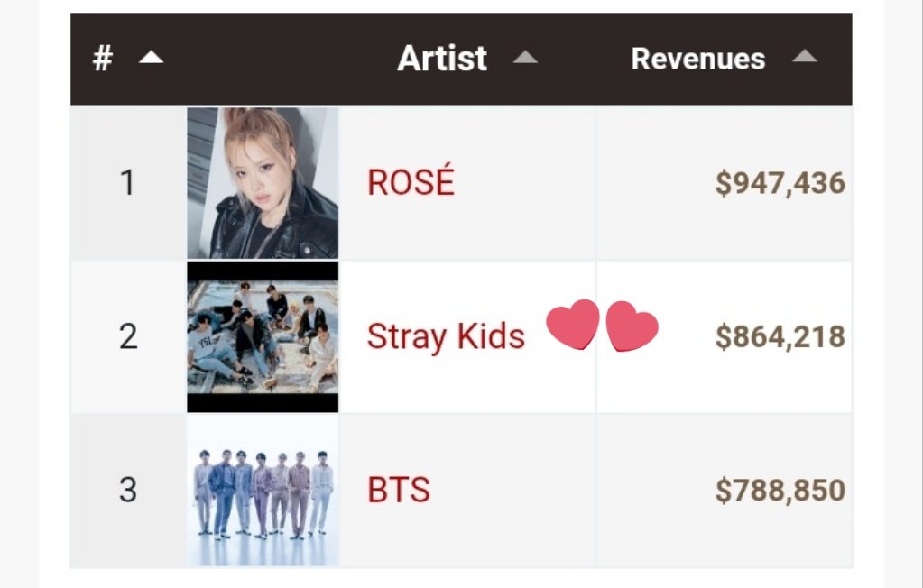
Task: Open the ROSÉ artist link
Action: click(x=411, y=183)
